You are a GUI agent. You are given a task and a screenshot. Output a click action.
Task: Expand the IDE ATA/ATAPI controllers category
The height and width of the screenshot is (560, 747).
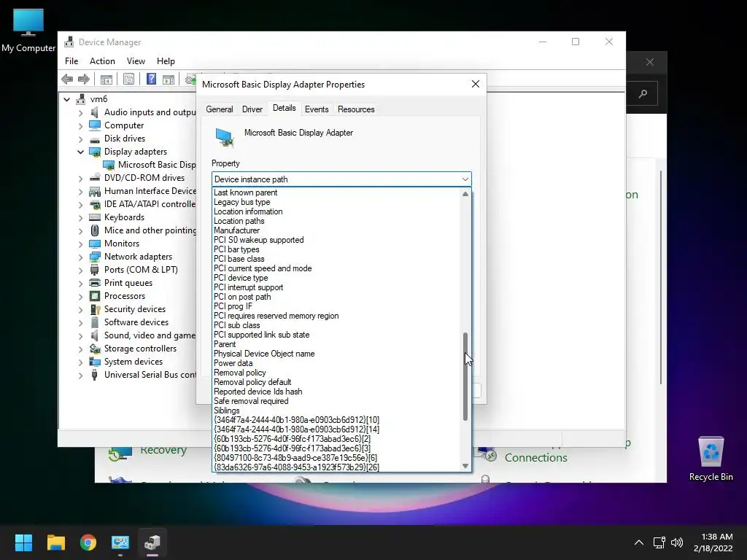click(80, 204)
